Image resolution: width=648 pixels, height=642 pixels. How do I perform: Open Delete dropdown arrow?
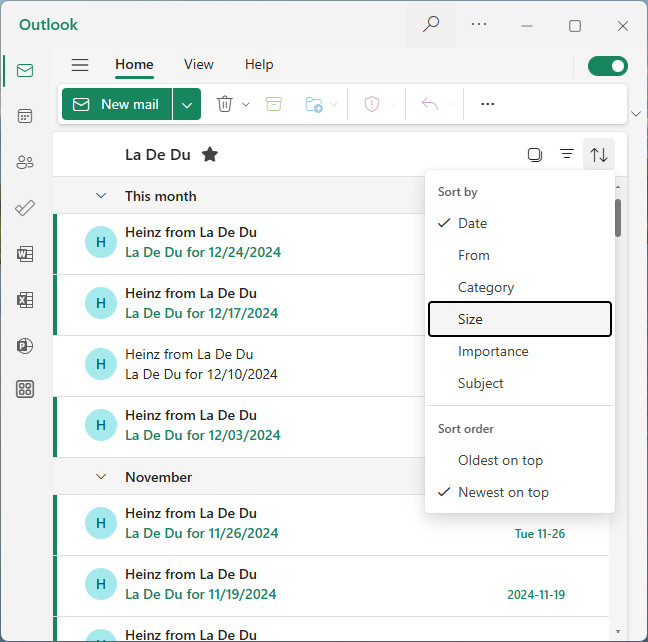click(246, 104)
